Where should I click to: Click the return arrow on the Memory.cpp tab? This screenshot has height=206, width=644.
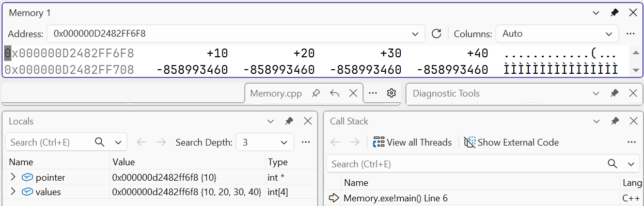pyautogui.click(x=335, y=93)
